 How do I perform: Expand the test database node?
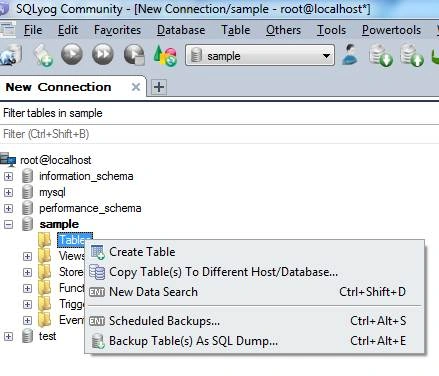(x=8, y=336)
